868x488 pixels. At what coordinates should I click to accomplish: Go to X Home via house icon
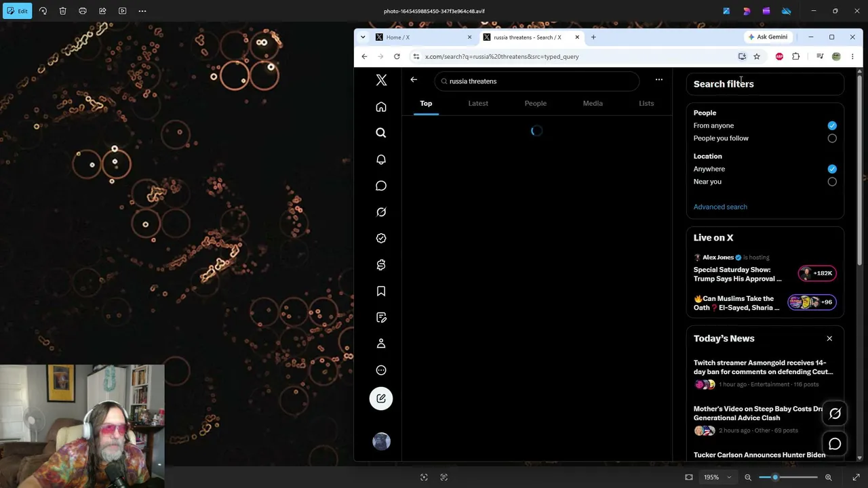click(381, 107)
